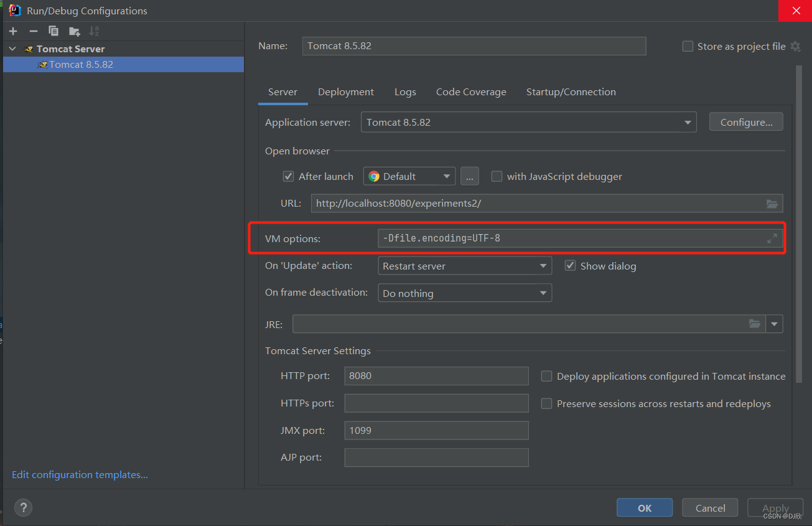Check Deploy applications configured in Tomcat instance

point(546,376)
